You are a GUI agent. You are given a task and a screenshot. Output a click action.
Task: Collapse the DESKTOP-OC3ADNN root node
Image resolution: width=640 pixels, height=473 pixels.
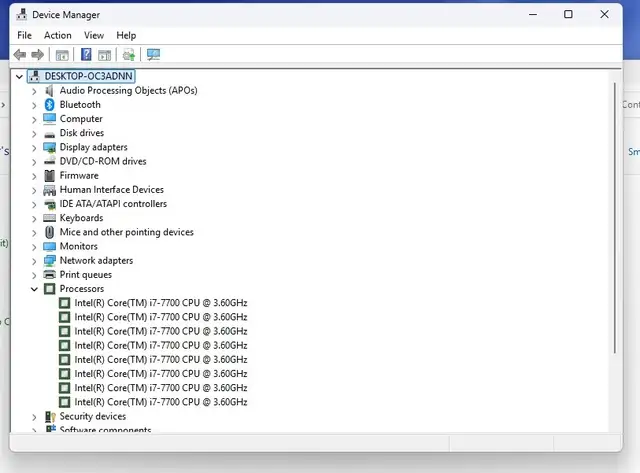(19, 76)
